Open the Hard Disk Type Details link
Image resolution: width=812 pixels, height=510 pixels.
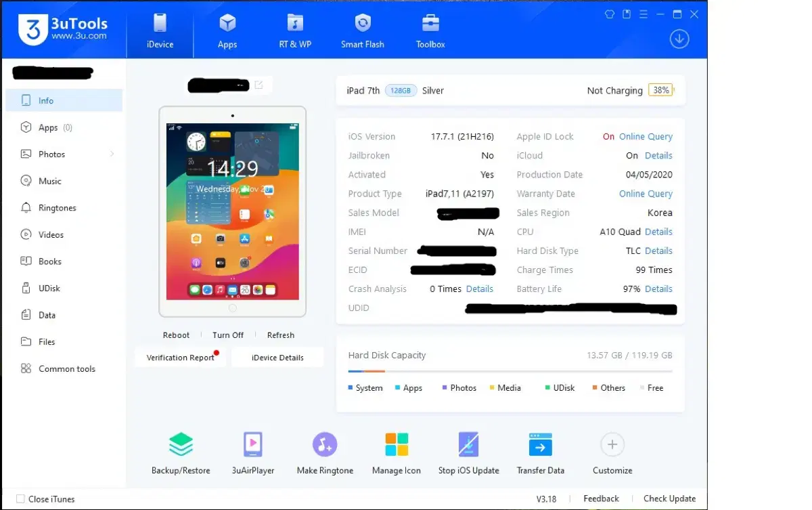pyautogui.click(x=658, y=251)
